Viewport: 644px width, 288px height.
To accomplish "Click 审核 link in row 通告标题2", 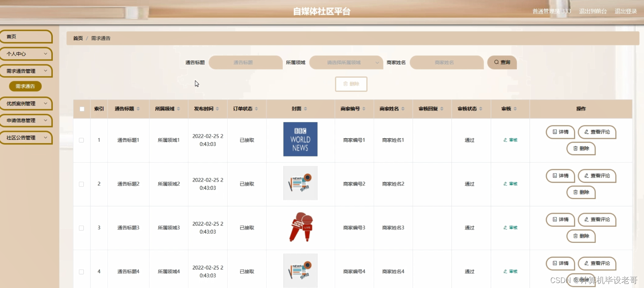I will click(x=511, y=184).
